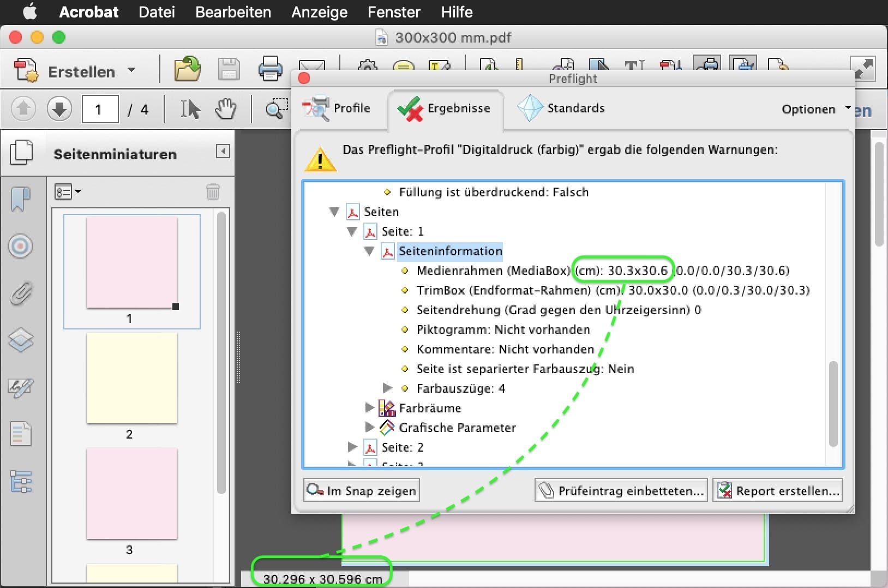Image resolution: width=888 pixels, height=588 pixels.
Task: Click the trash icon in thumbnails panel
Action: (213, 191)
